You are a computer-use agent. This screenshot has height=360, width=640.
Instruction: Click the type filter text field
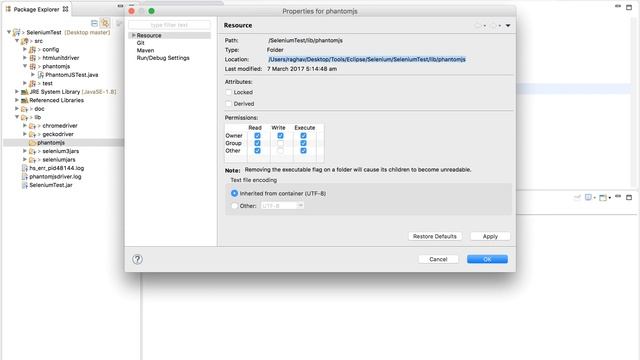pyautogui.click(x=169, y=25)
